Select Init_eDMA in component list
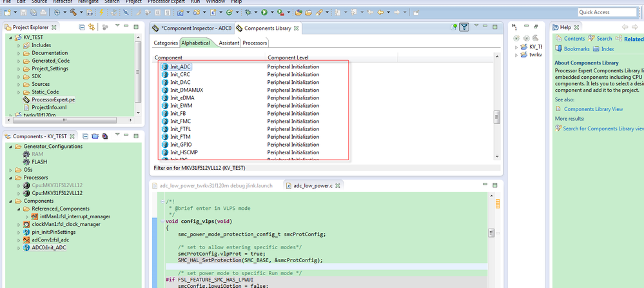Viewport: 644px width, 288px height. tap(182, 98)
